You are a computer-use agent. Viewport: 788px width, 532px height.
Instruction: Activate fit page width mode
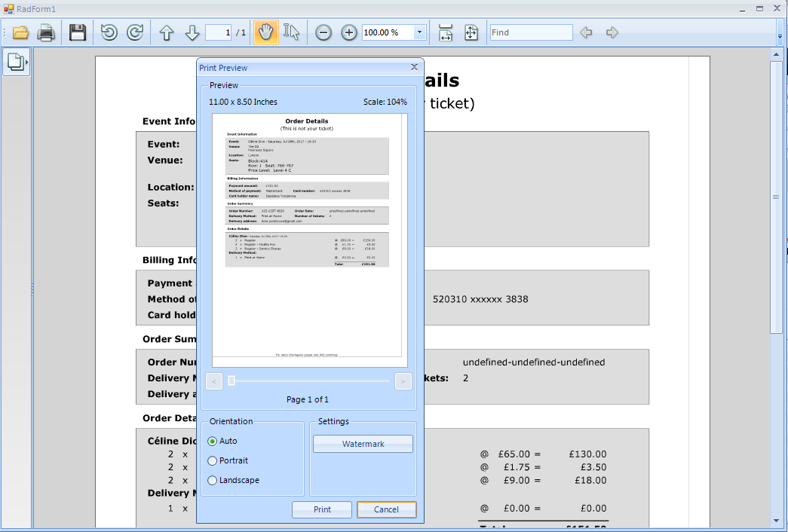[x=446, y=32]
